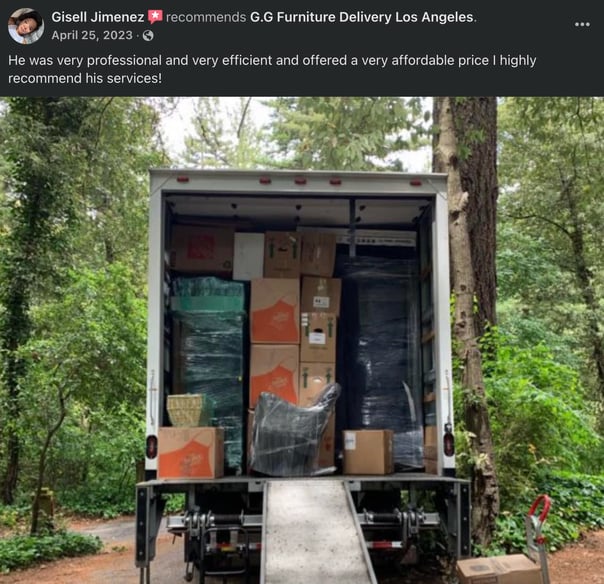This screenshot has width=604, height=584.
Task: Click the wicker basket inside the truck
Action: (185, 410)
